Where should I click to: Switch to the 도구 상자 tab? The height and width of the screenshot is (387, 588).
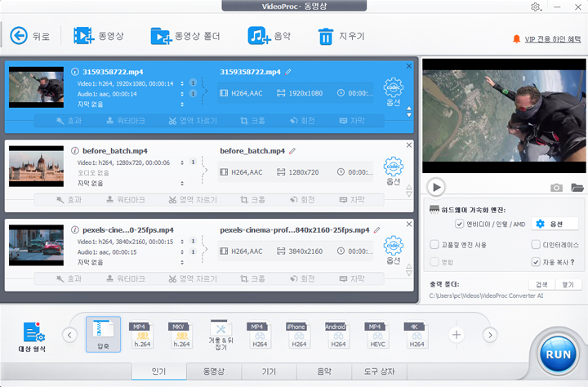coord(379,371)
